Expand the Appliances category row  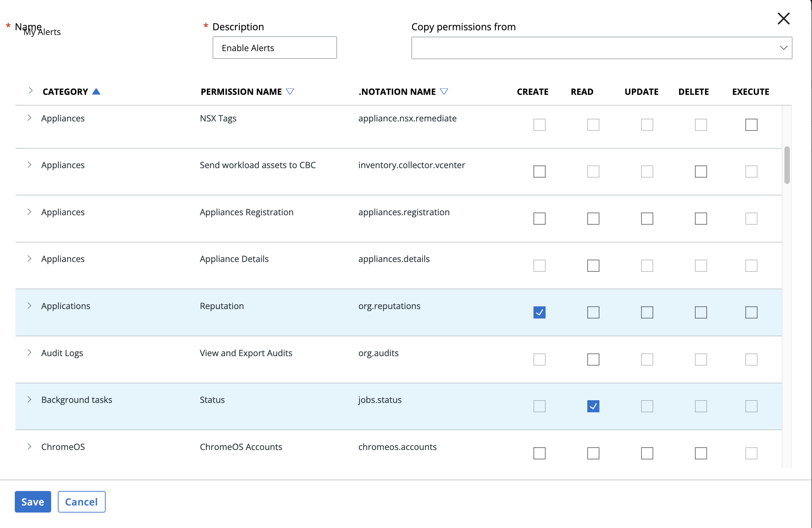click(x=29, y=118)
